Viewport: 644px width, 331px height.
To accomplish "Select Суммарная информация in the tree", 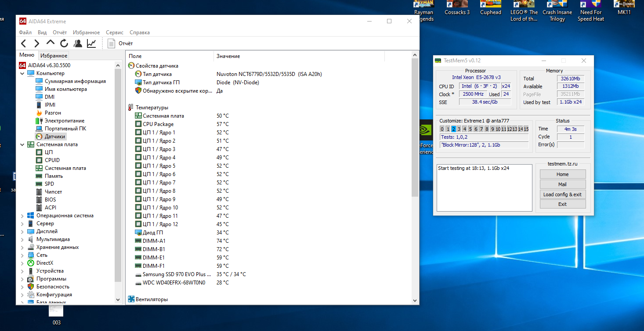I will [75, 81].
